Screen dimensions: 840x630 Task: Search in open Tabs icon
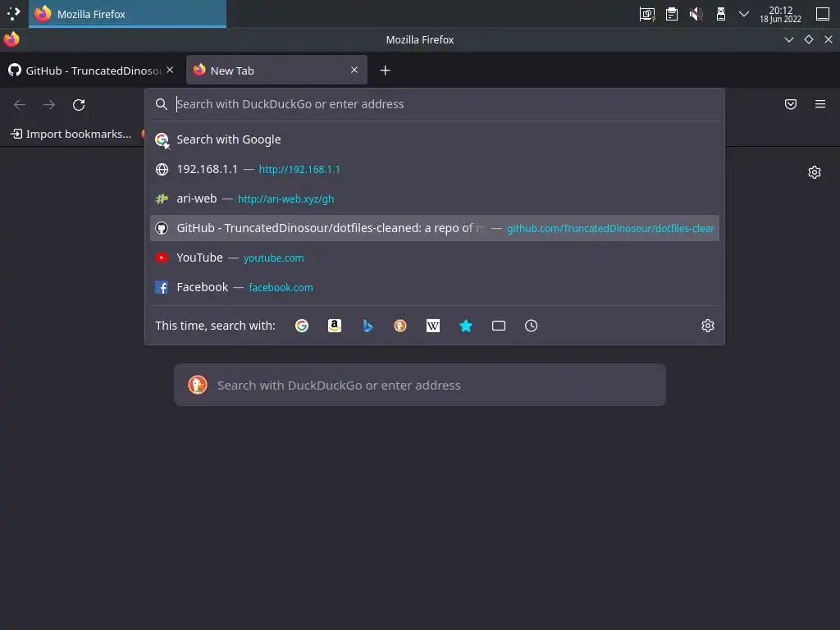[x=499, y=326]
